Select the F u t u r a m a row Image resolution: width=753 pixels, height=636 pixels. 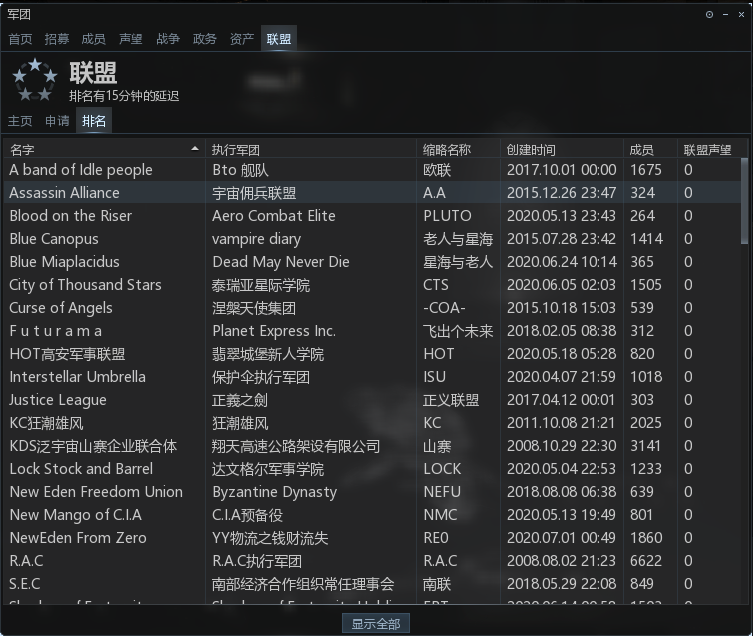pos(372,331)
